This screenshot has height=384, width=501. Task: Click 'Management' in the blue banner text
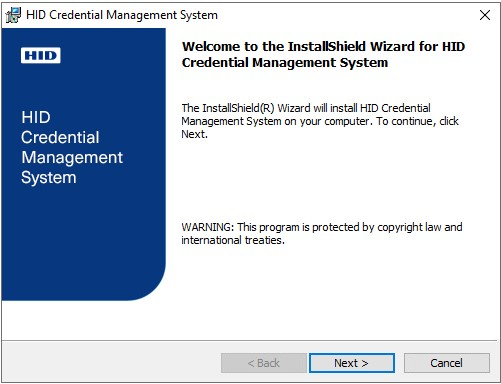click(x=72, y=158)
